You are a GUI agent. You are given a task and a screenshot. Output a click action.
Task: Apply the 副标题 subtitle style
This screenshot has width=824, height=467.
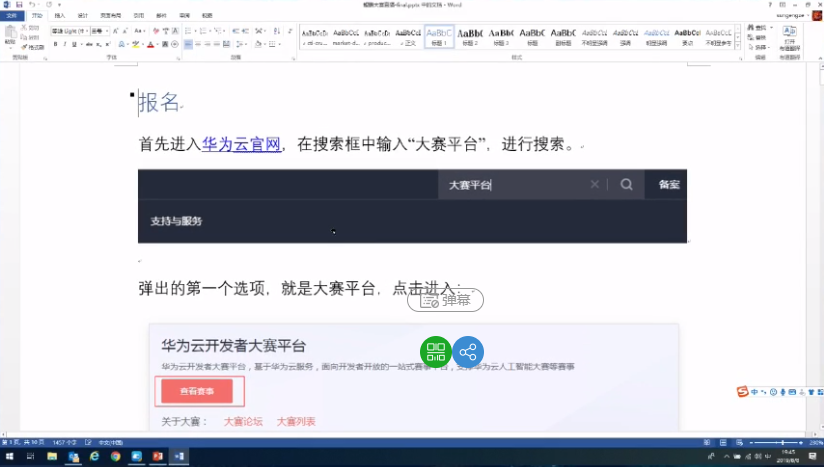(x=563, y=37)
